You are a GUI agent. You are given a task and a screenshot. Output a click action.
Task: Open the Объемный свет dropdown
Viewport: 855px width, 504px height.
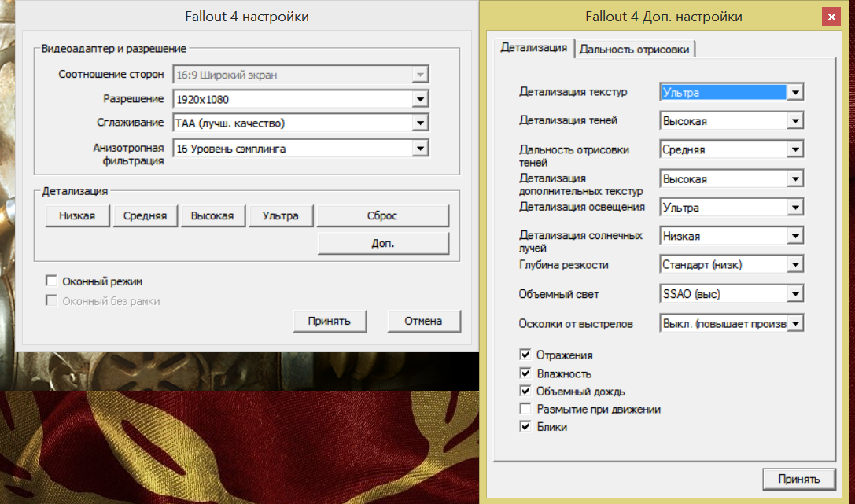pyautogui.click(x=732, y=294)
